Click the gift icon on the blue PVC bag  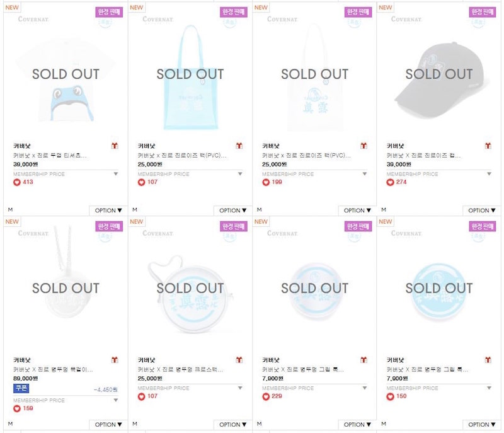(x=239, y=146)
